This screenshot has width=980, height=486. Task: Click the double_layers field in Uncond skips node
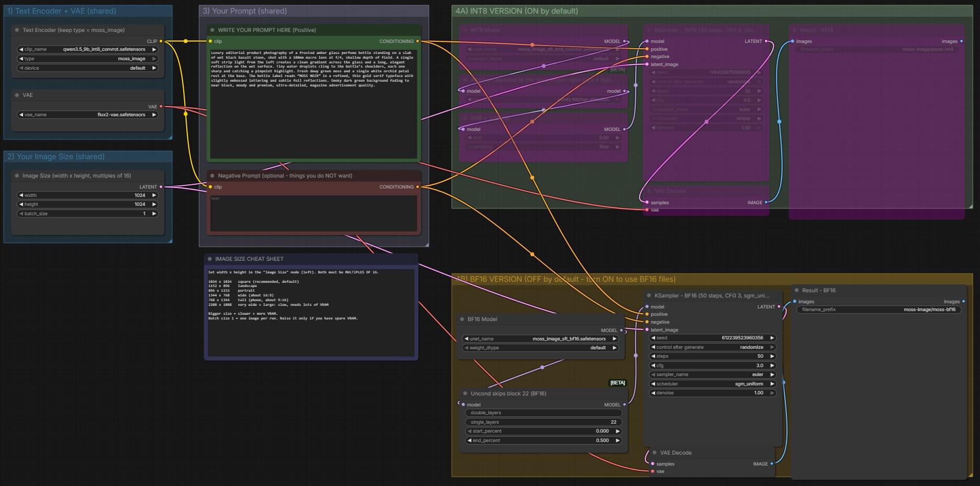(x=543, y=413)
